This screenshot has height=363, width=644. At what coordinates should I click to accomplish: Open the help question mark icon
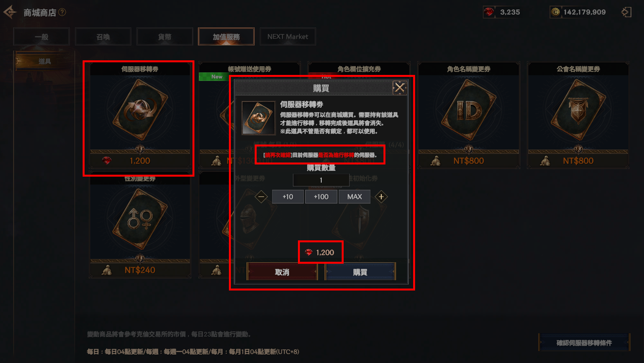click(x=62, y=12)
